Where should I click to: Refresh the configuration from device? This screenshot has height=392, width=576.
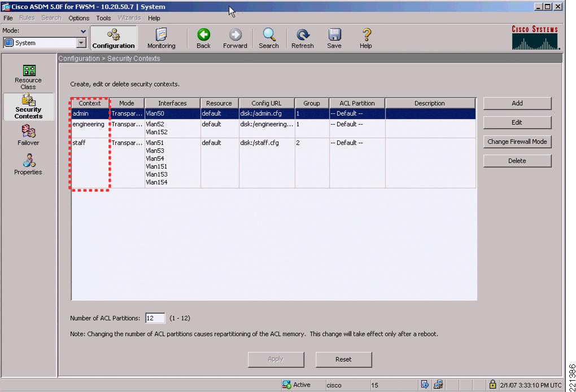click(x=302, y=38)
